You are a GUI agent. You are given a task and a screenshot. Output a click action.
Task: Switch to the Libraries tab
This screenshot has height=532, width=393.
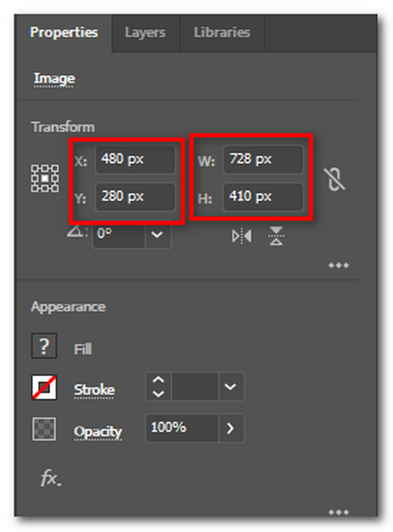tap(221, 32)
